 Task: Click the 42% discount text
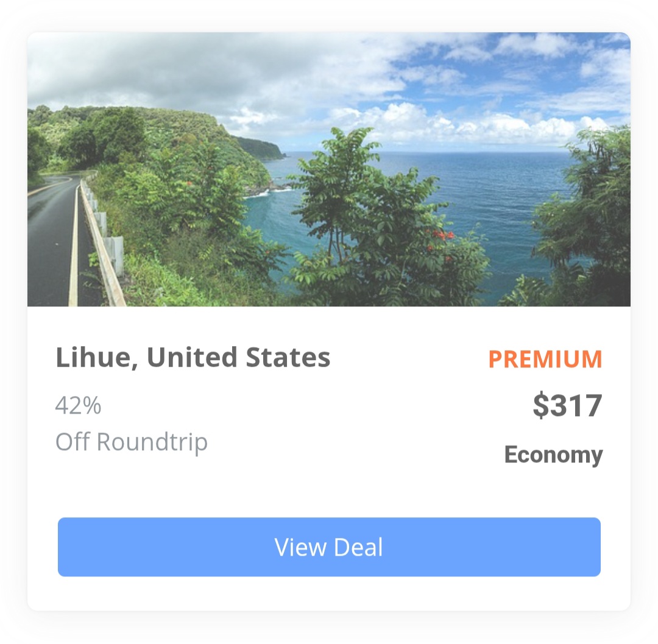(x=78, y=405)
